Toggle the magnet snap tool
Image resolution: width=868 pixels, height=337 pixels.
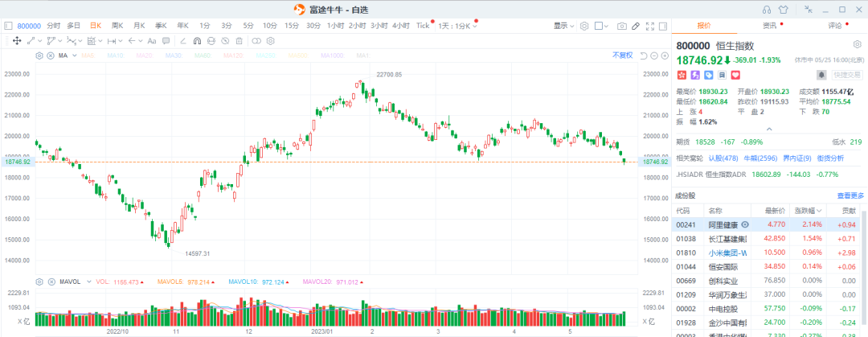tap(197, 40)
